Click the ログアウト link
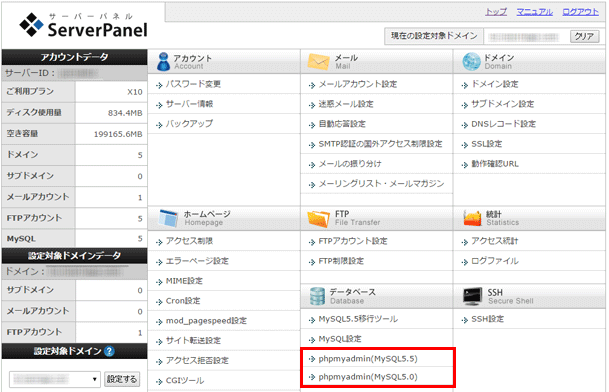Image resolution: width=609 pixels, height=392 pixels. pyautogui.click(x=580, y=12)
